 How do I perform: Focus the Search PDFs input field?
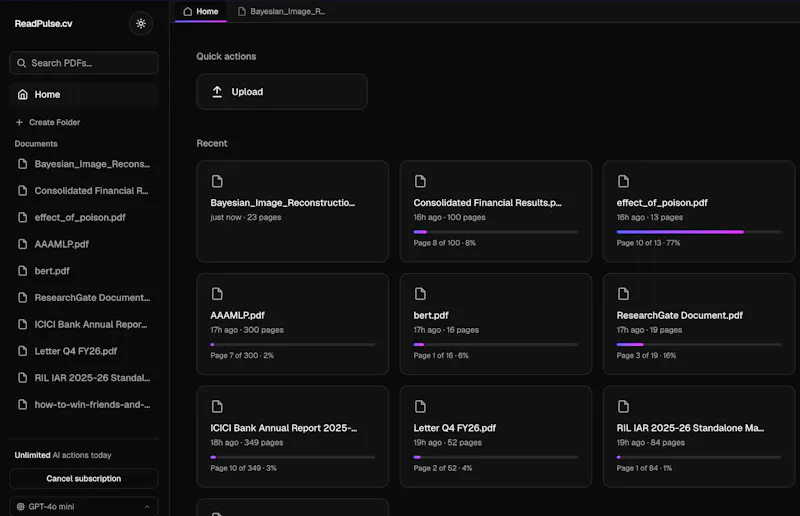click(84, 63)
